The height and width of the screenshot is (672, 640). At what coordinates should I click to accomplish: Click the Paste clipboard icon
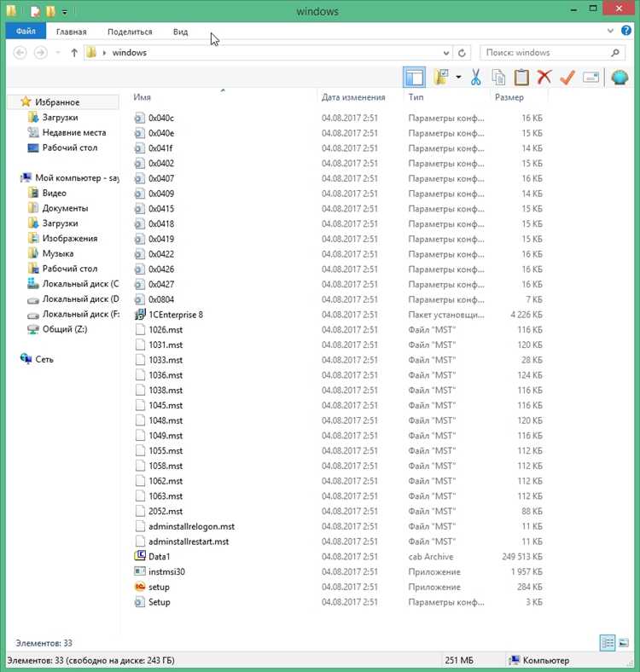coord(521,77)
